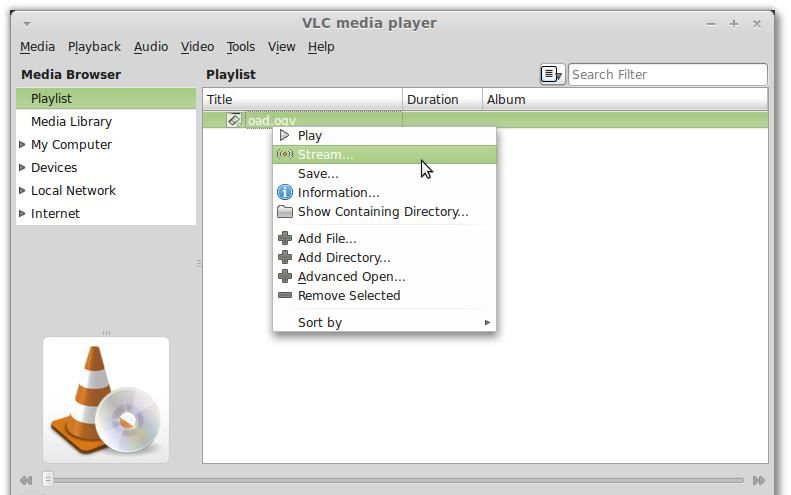The image size is (791, 495).
Task: Expand the Devices tree node
Action: coord(22,168)
